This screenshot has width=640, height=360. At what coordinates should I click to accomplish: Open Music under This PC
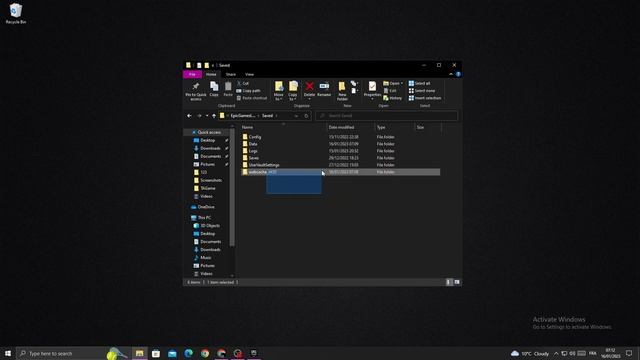point(202,258)
